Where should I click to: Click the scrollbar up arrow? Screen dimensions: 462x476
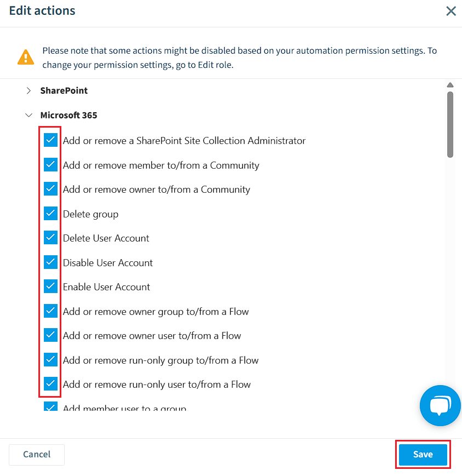pos(450,85)
